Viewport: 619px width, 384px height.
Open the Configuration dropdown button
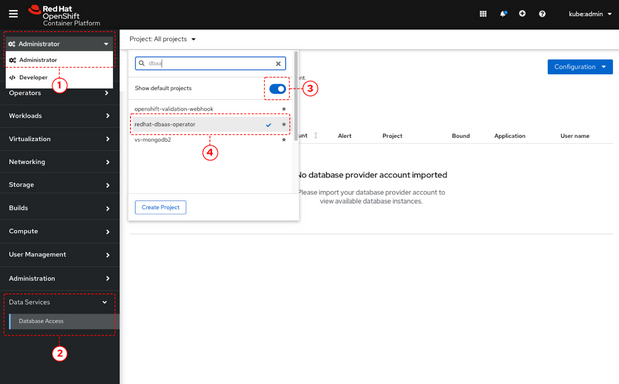[x=580, y=67]
